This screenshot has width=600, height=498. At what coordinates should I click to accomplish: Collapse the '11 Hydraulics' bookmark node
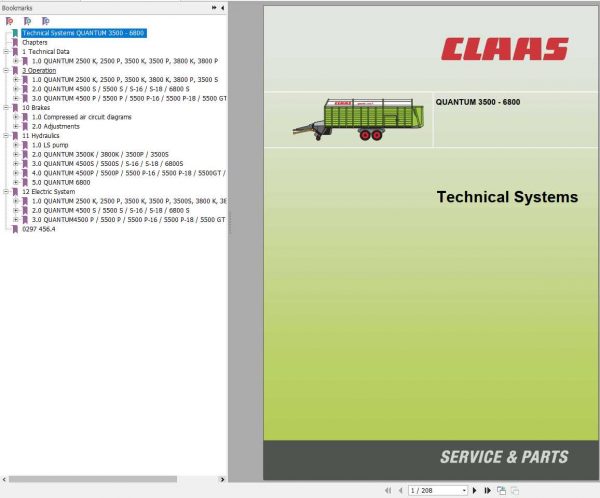click(x=6, y=136)
